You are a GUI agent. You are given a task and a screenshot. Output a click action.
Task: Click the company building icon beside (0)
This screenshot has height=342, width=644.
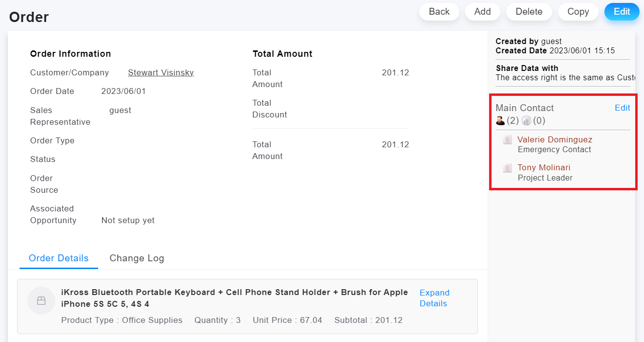click(526, 120)
